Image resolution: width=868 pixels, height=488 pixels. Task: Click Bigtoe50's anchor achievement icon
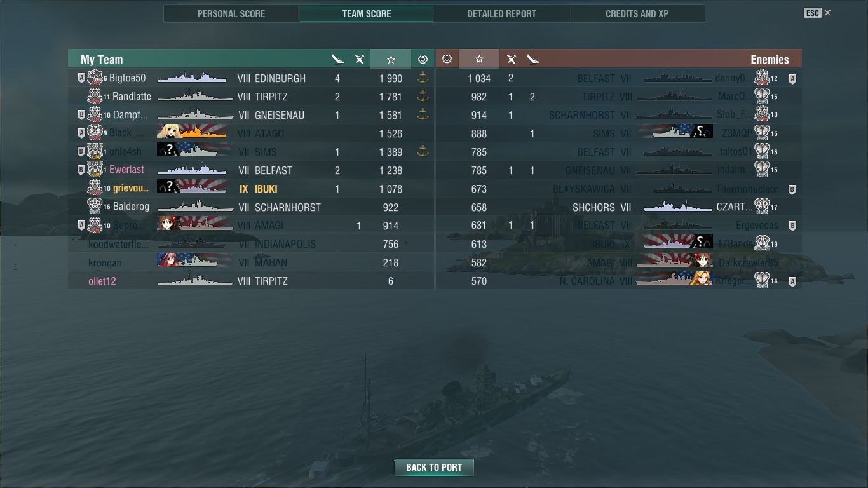coord(423,78)
